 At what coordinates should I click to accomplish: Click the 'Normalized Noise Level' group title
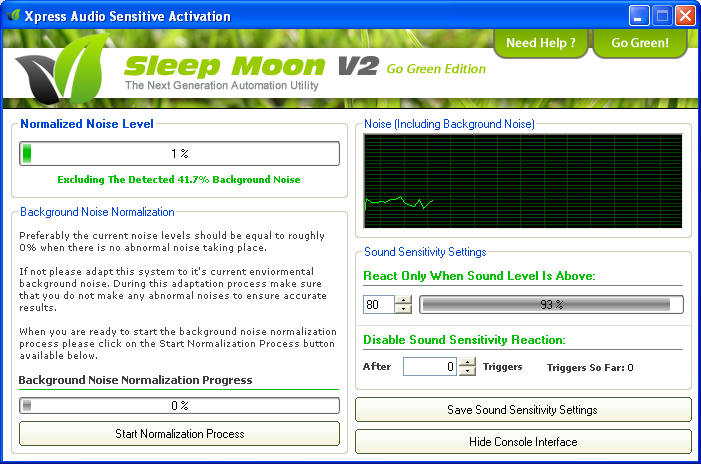tap(87, 124)
